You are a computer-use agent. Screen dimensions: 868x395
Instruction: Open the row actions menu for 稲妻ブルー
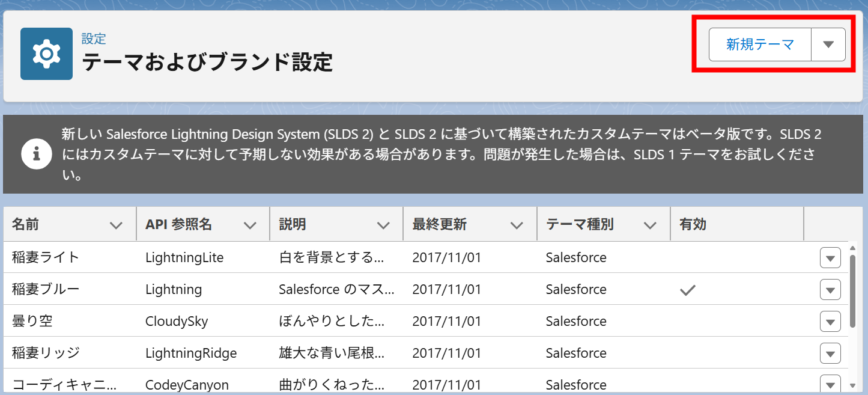(x=830, y=289)
